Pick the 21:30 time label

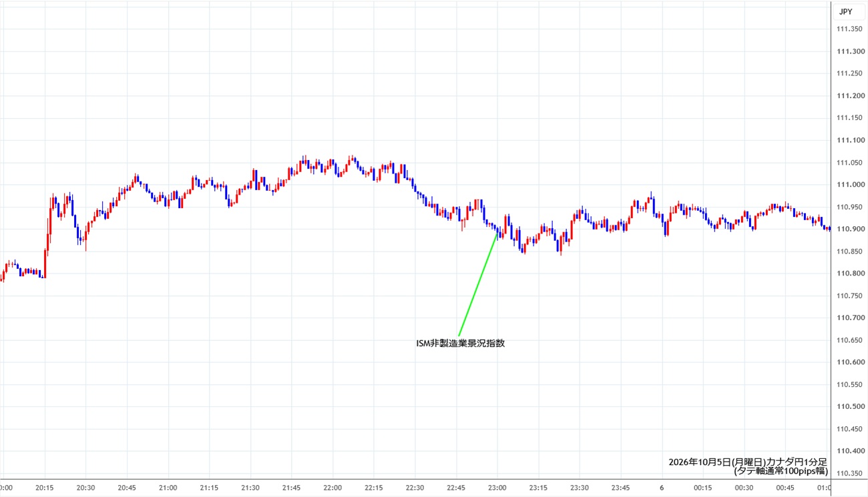pyautogui.click(x=250, y=487)
